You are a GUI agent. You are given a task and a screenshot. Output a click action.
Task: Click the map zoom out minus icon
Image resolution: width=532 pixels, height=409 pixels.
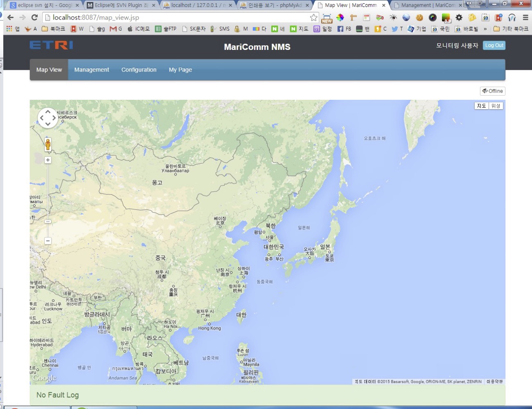[48, 241]
